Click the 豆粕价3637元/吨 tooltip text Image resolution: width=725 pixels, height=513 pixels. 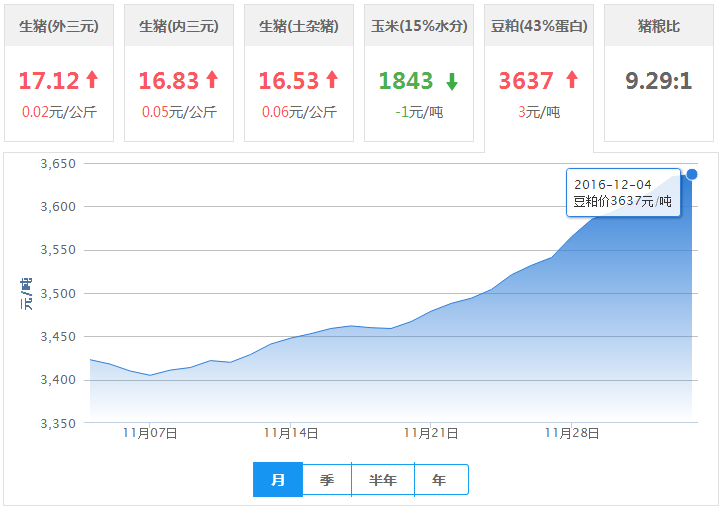coord(622,201)
